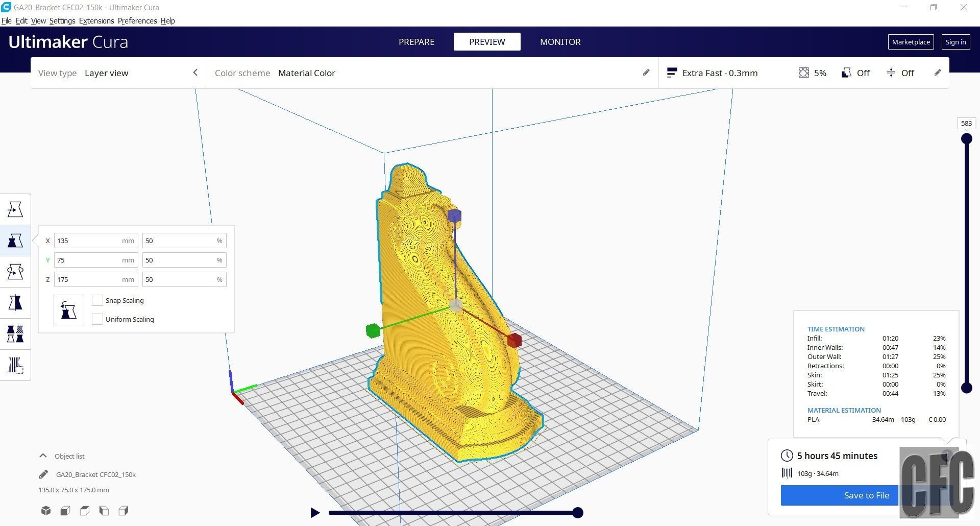This screenshot has height=526, width=980.
Task: Collapse the View type panel arrow
Action: [195, 73]
